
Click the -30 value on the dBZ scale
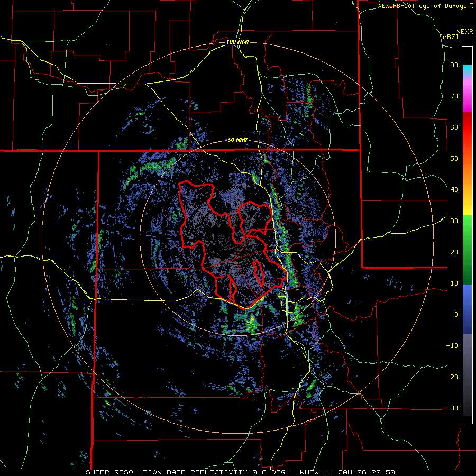[452, 408]
